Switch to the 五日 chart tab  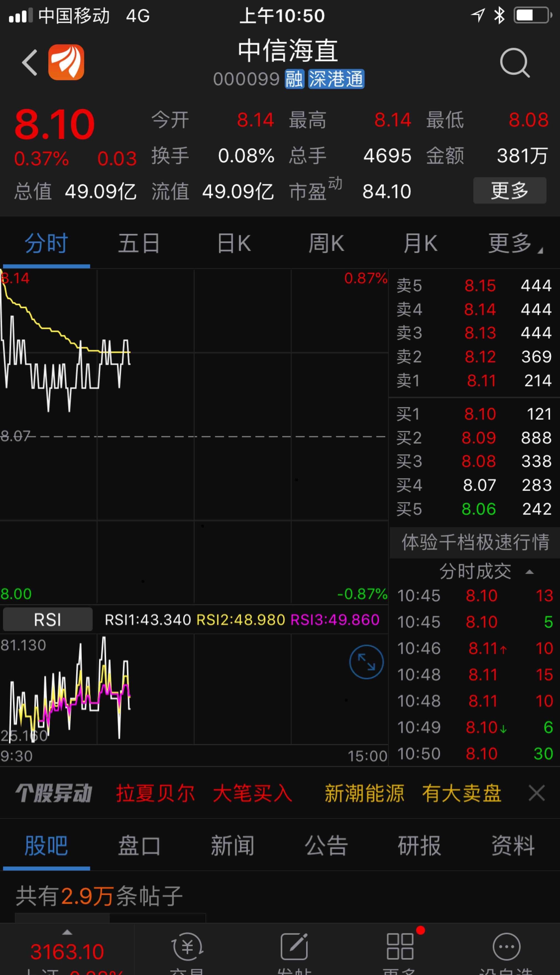coord(139,243)
